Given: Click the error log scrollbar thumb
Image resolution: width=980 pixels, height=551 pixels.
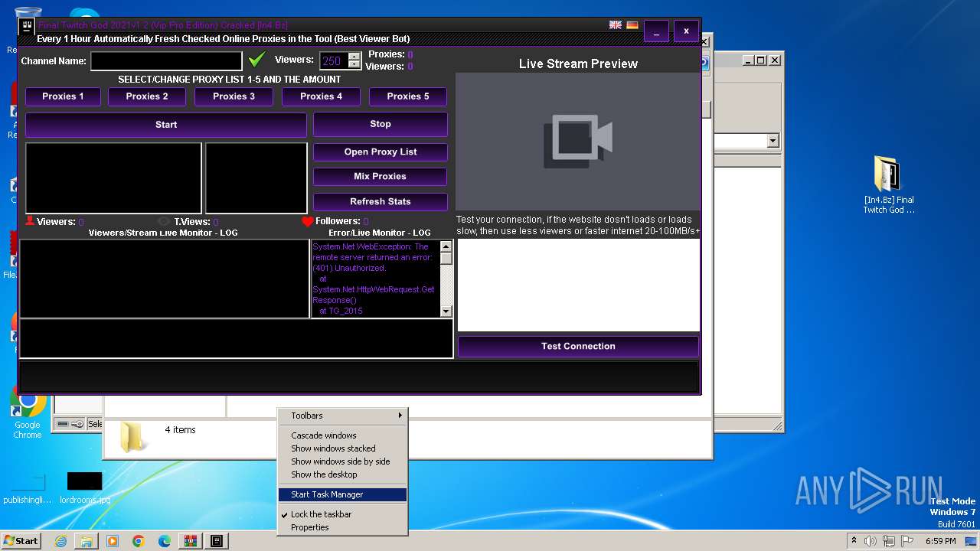Looking at the screenshot, I should click(x=446, y=258).
